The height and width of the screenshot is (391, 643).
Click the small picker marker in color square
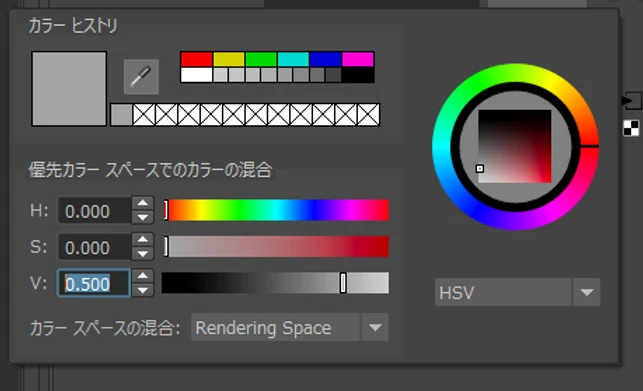tap(480, 169)
